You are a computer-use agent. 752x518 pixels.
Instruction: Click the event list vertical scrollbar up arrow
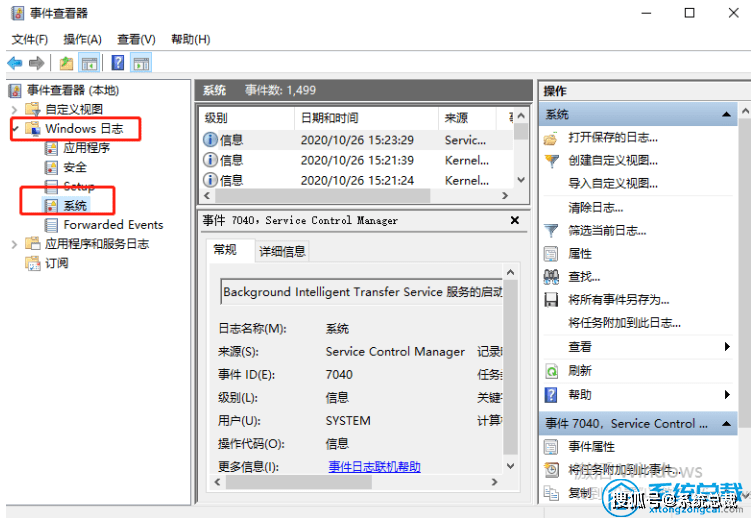(x=521, y=116)
